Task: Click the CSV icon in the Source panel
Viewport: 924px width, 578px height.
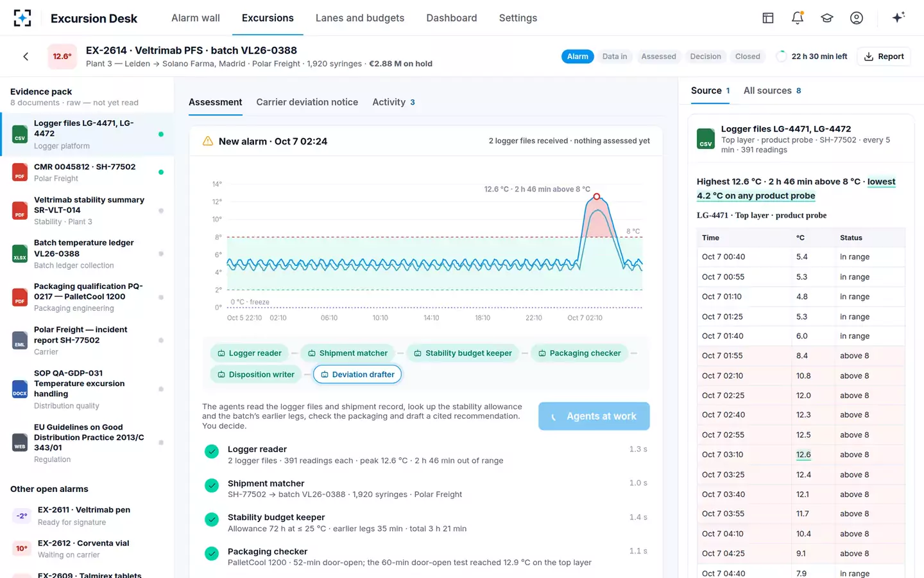Action: (x=706, y=139)
